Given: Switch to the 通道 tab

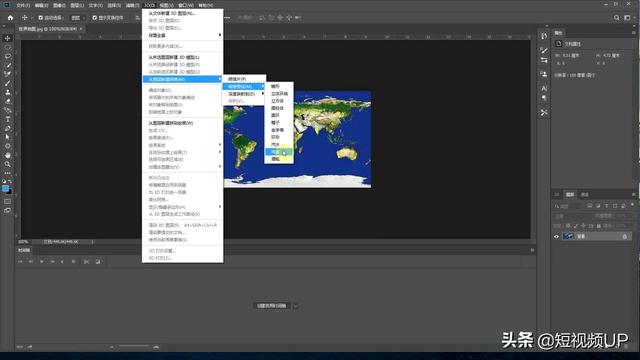Looking at the screenshot, I should pos(585,195).
